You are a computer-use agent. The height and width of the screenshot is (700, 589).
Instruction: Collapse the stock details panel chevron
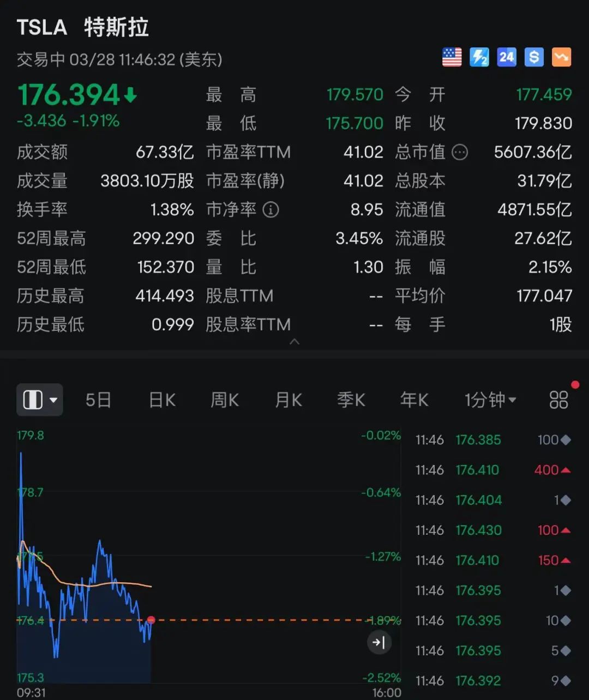coord(294,342)
